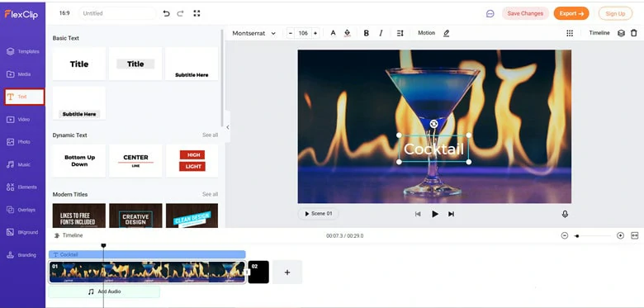The height and width of the screenshot is (308, 644).
Task: Open the layers stack icon
Action: pos(621,33)
